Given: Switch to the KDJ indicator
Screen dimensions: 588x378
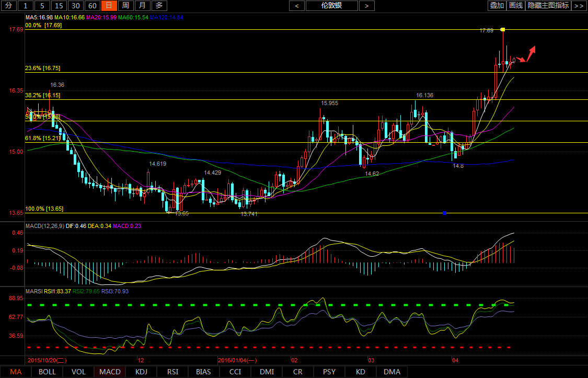Looking at the screenshot, I should point(141,372).
